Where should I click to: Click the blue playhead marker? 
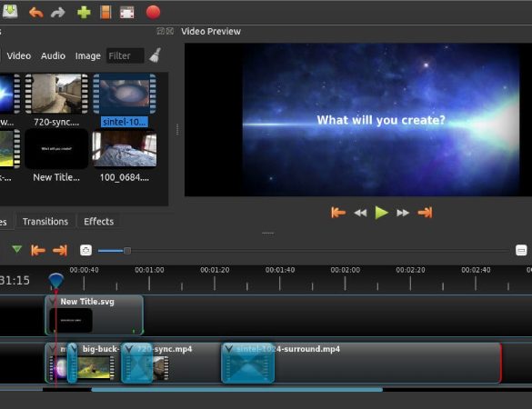(56, 281)
